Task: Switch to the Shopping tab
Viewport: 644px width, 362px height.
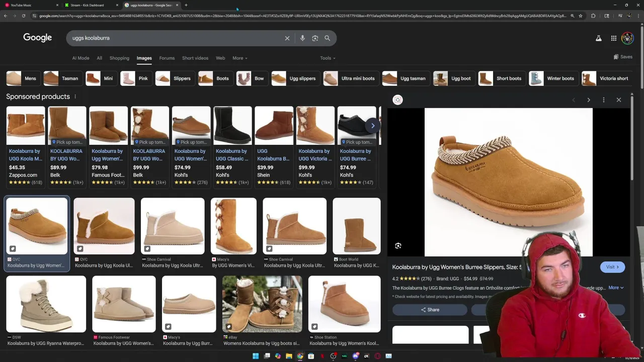Action: point(119,58)
